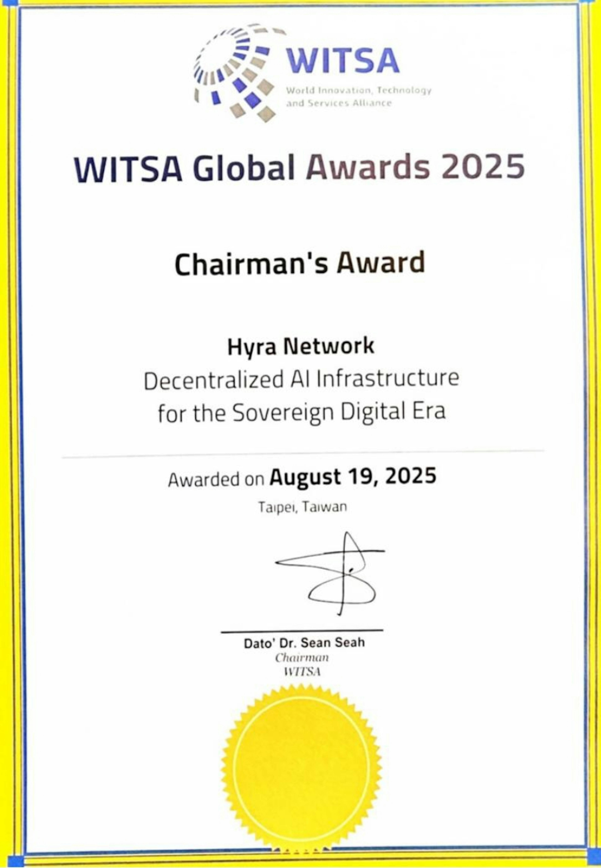Click the 'Awarded on August 19, 2025' text

pyautogui.click(x=301, y=478)
